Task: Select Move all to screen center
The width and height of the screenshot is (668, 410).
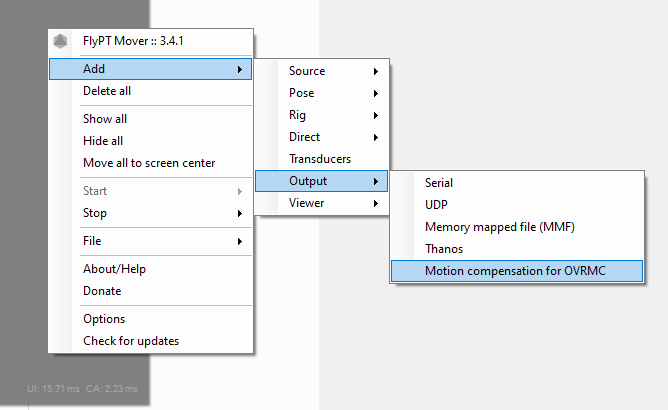Action: click(150, 163)
